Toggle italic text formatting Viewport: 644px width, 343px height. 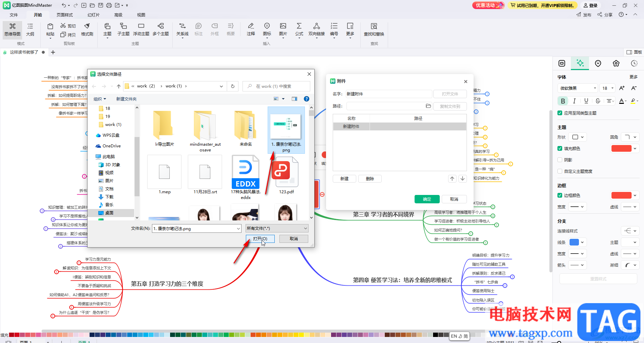click(x=575, y=101)
